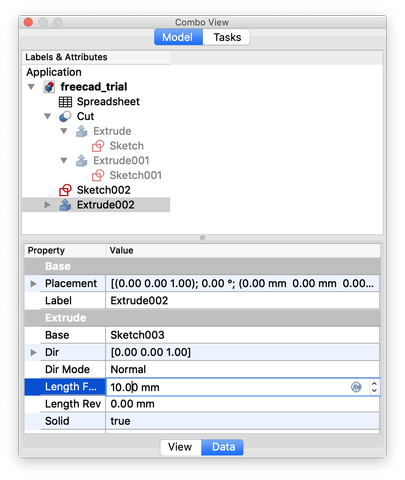The image size is (405, 480).
Task: Click the freecad_trial document icon
Action: point(49,87)
